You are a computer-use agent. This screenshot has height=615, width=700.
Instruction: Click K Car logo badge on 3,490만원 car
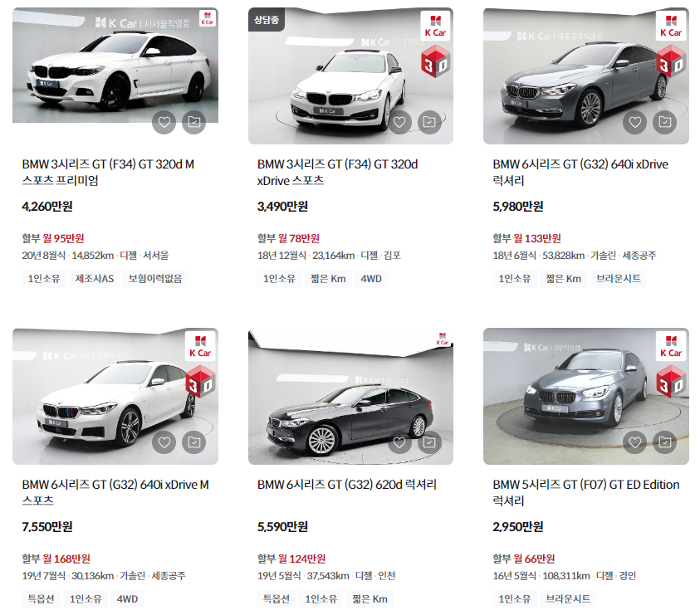point(435,26)
